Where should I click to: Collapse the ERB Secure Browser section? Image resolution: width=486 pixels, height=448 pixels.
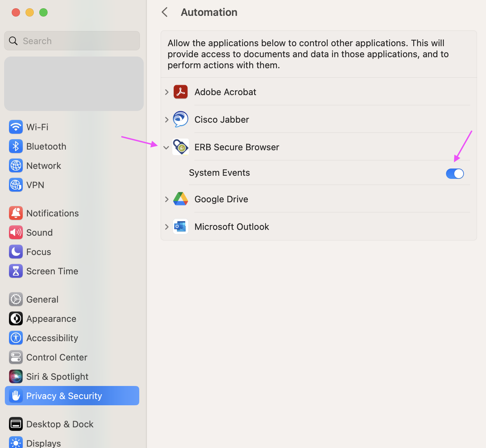coord(166,147)
